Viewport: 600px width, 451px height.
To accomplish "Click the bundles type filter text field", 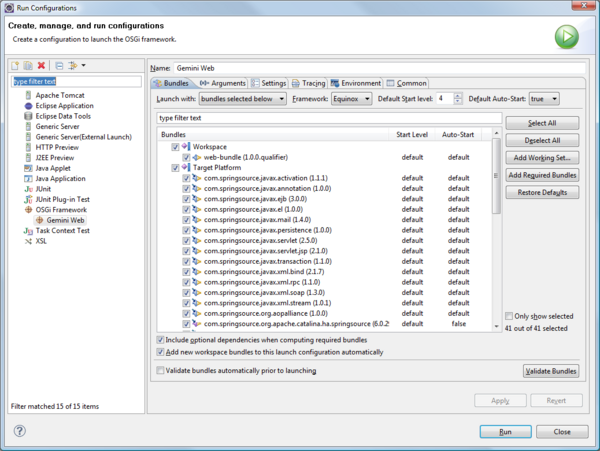I will coord(329,118).
